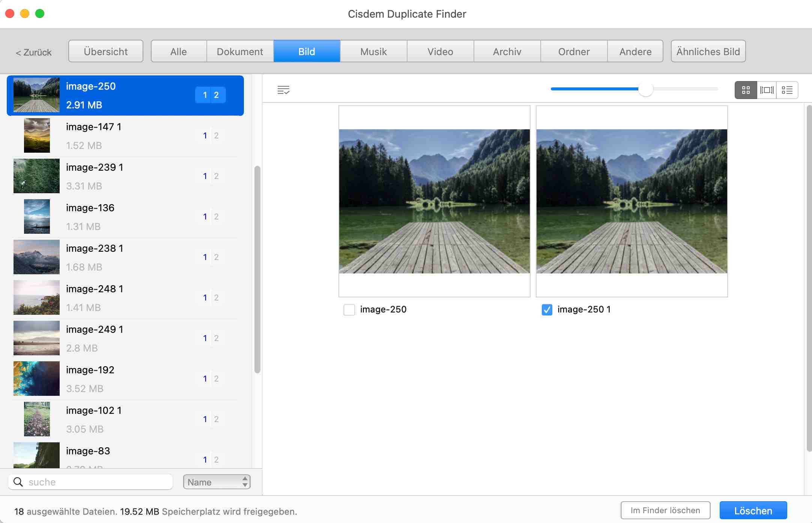Switch to side-by-side preview view
This screenshot has height=523, width=812.
click(767, 90)
